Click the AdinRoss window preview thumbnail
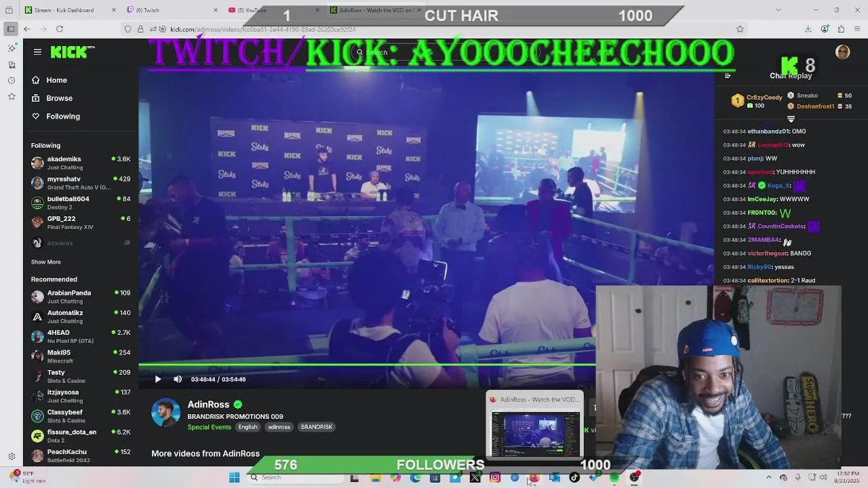Image resolution: width=868 pixels, height=488 pixels. pos(535,425)
